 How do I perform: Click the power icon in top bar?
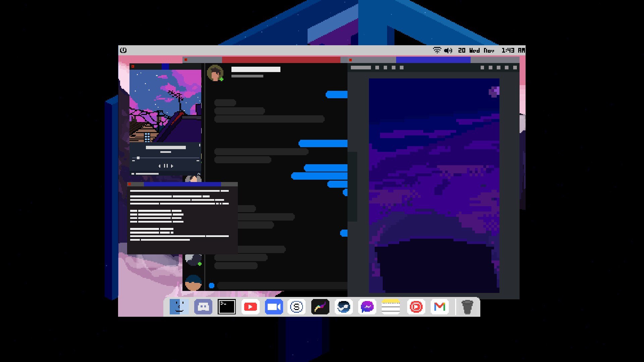[x=123, y=50]
